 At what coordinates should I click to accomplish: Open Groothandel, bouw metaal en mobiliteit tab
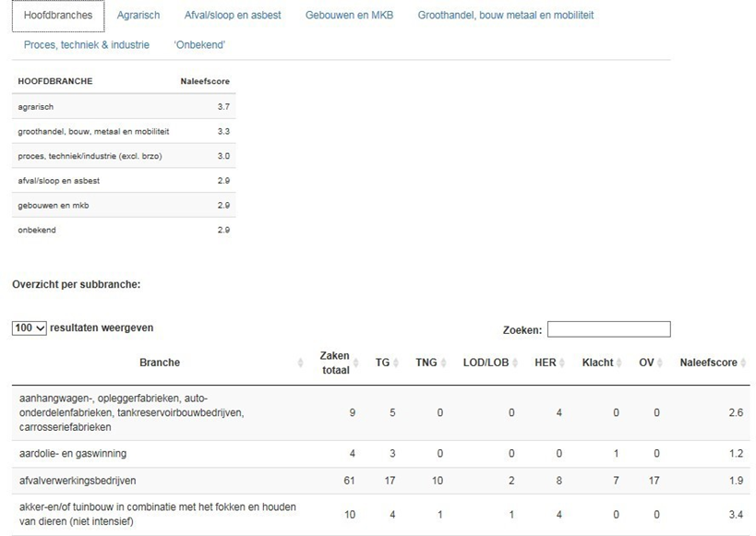click(x=505, y=16)
